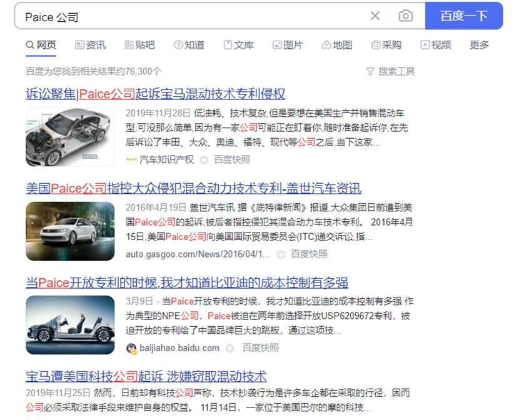This screenshot has width=514, height=420.
Task: Click in the search input field
Action: (x=188, y=17)
